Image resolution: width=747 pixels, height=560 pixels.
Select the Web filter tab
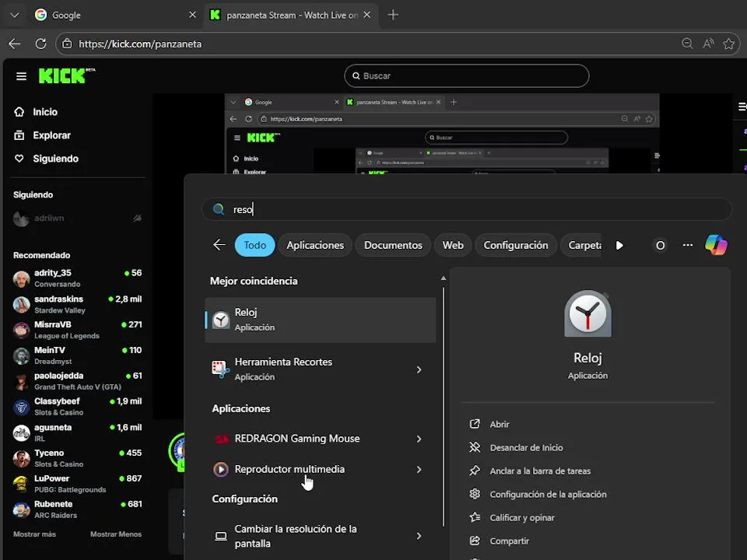(453, 245)
